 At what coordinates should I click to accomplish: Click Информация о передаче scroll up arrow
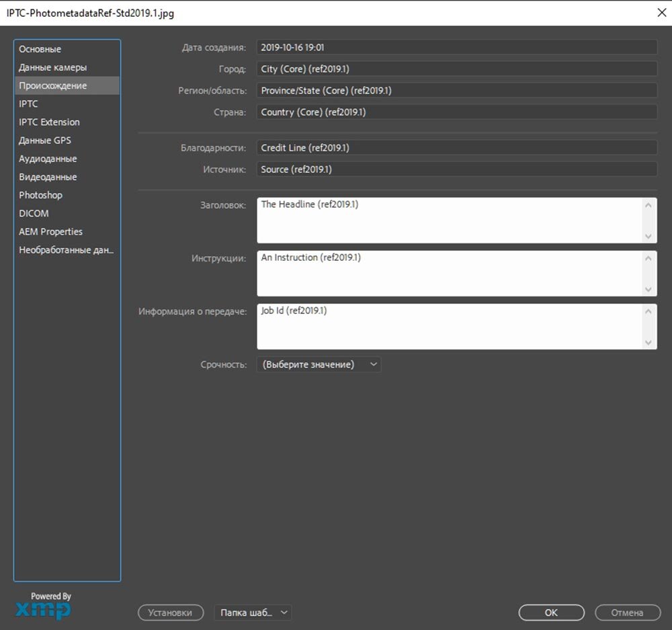pyautogui.click(x=648, y=312)
